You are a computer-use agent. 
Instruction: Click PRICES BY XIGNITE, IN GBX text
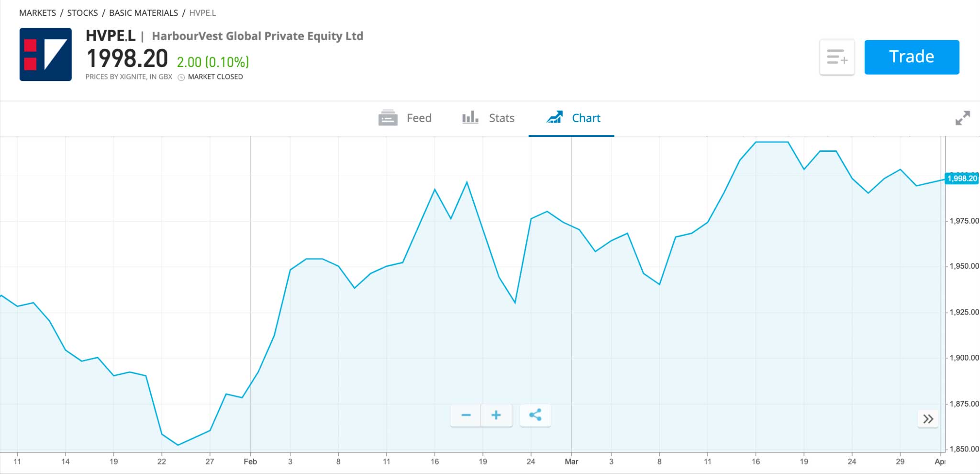click(x=129, y=77)
